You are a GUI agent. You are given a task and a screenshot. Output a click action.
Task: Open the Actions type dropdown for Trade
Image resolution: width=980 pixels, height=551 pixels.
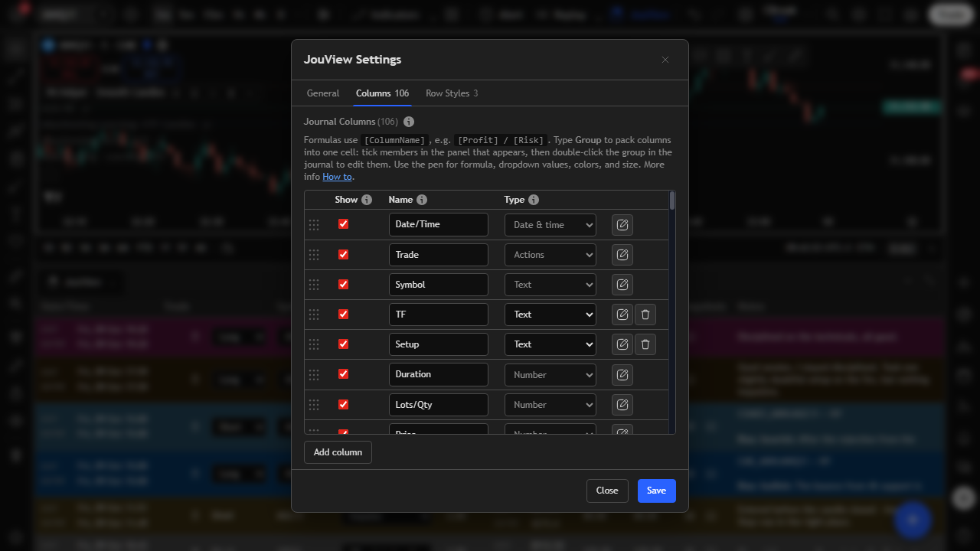(550, 255)
